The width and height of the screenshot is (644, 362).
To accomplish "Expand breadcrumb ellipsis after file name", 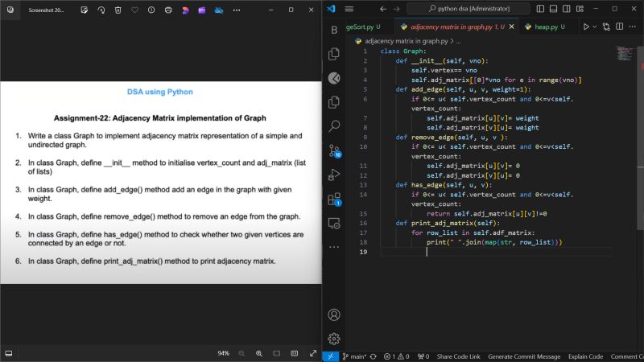I will (x=458, y=41).
